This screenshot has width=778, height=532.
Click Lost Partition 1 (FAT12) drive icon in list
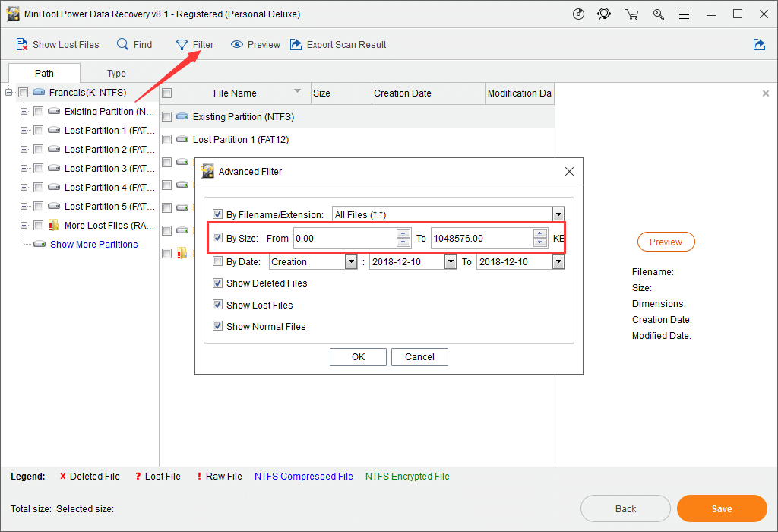(182, 139)
